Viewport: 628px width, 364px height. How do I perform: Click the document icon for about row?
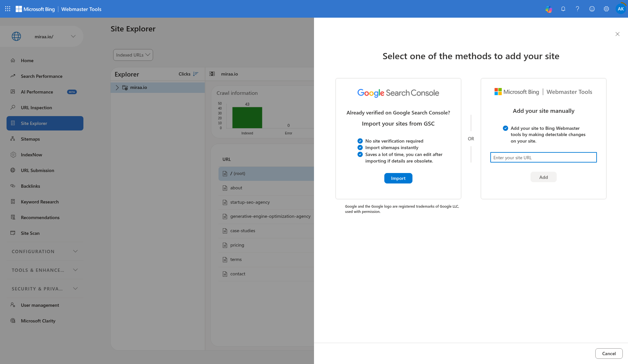tap(225, 188)
